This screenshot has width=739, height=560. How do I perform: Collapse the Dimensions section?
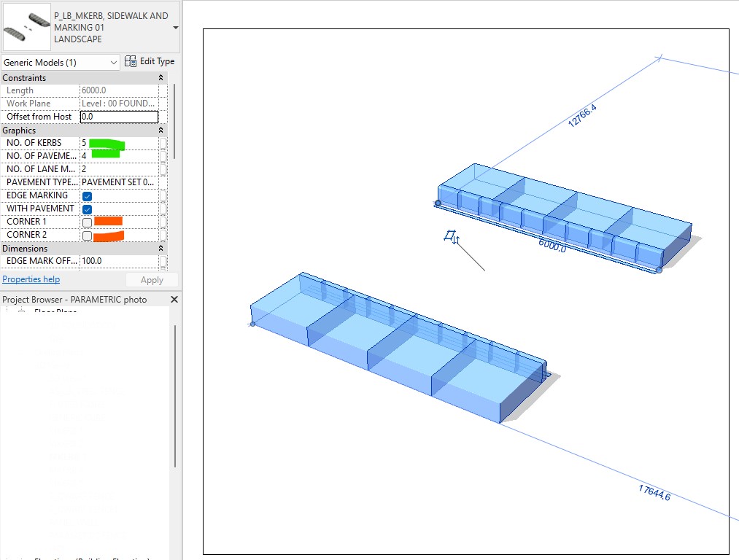(x=160, y=248)
